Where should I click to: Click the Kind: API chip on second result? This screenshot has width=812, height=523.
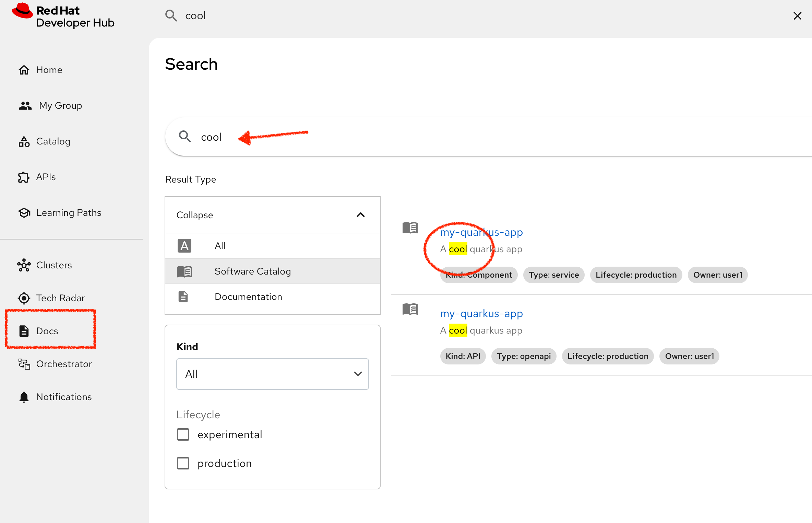point(463,356)
